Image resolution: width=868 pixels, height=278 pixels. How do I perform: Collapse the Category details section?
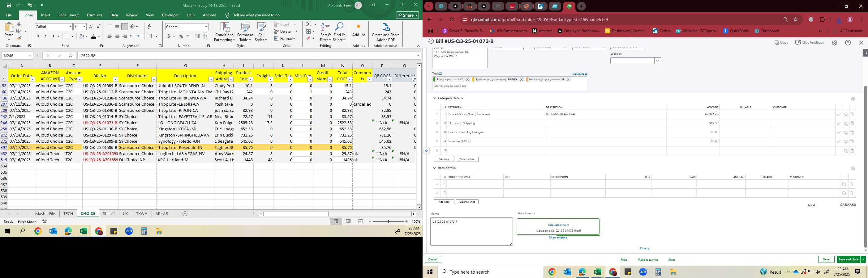click(x=435, y=98)
